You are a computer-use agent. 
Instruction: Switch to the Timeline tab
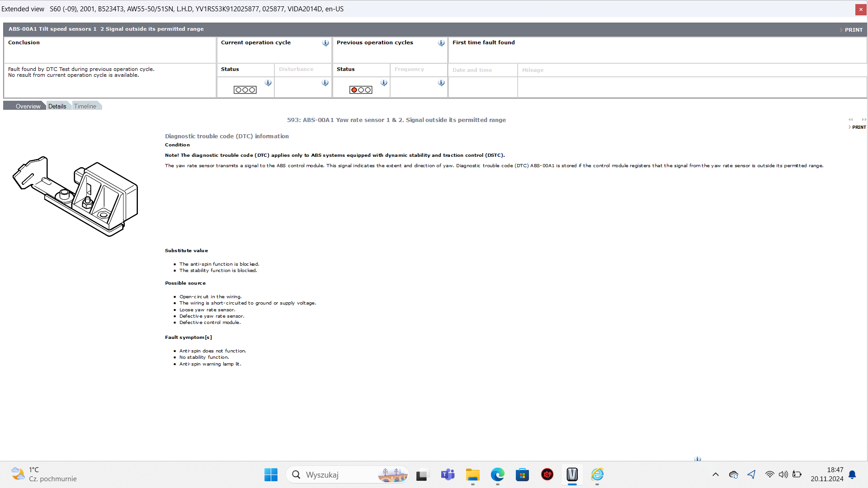click(x=85, y=106)
